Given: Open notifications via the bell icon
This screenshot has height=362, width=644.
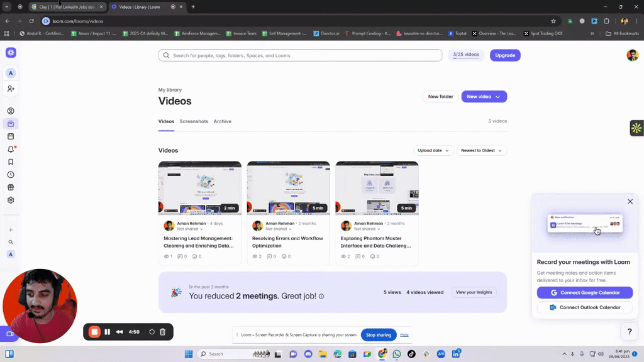Looking at the screenshot, I should (11, 149).
